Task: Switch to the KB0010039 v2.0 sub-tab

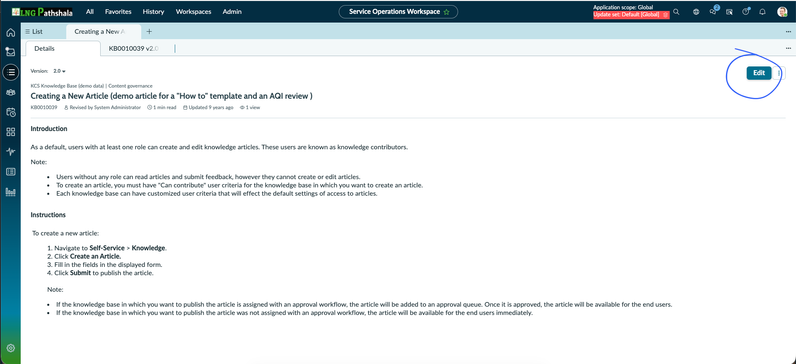Action: (x=134, y=49)
